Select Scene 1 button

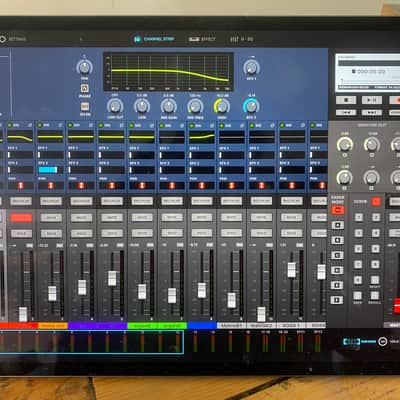coord(359,217)
